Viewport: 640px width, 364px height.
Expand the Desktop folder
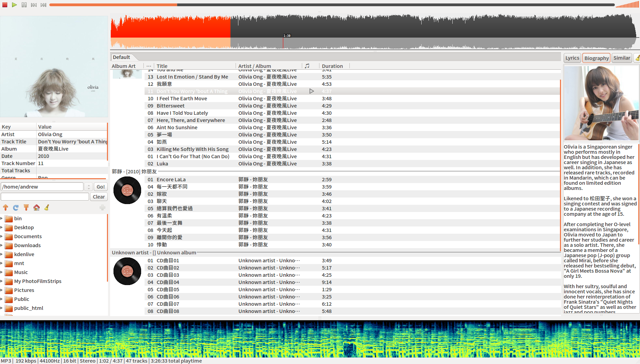click(1, 228)
